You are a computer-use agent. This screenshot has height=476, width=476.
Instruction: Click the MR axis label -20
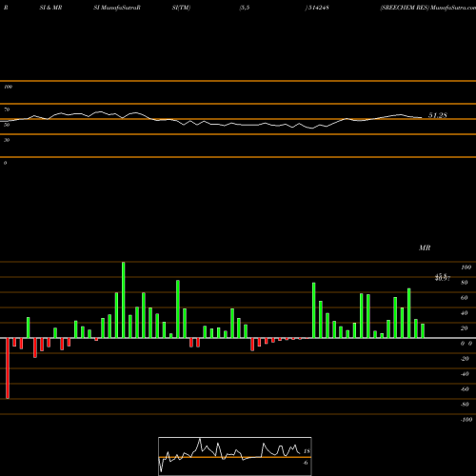pos(465,359)
